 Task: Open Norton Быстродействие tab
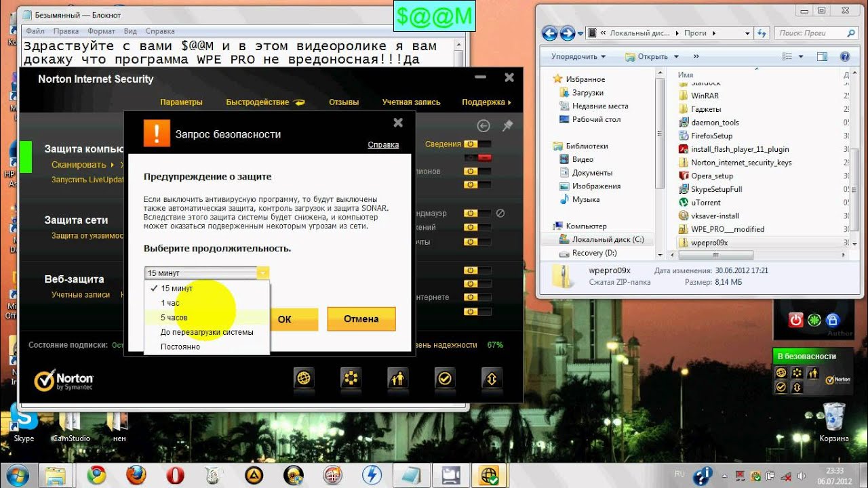tap(265, 102)
